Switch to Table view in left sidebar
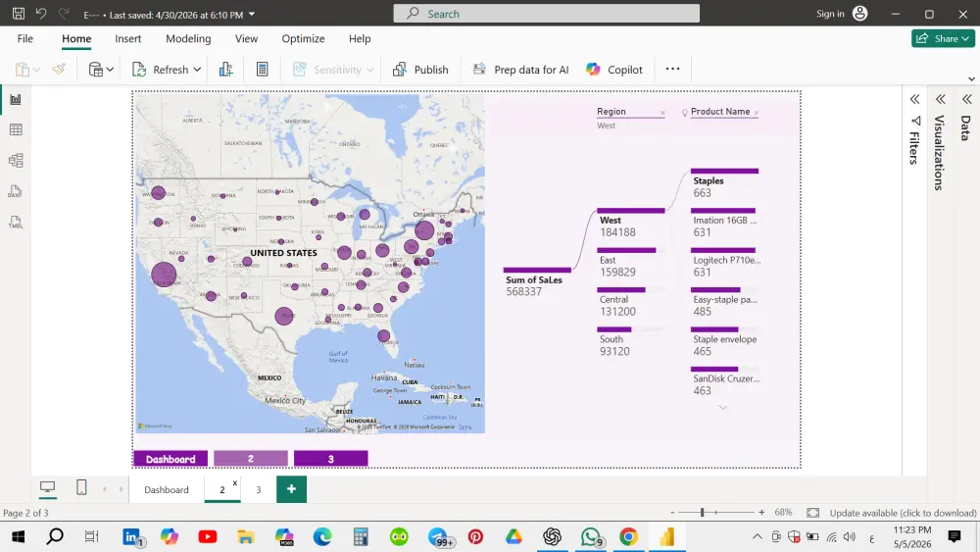The width and height of the screenshot is (980, 552). [16, 130]
